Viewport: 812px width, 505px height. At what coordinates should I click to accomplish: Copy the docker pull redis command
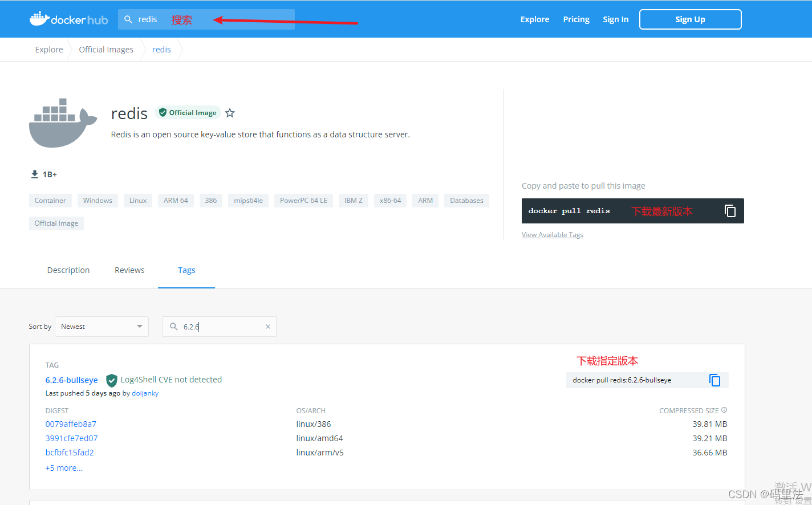[730, 211]
